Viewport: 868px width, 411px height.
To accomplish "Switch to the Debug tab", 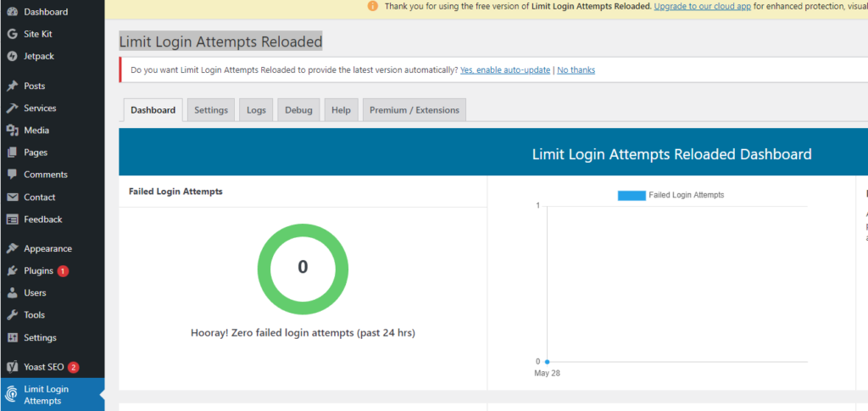I will click(x=298, y=110).
